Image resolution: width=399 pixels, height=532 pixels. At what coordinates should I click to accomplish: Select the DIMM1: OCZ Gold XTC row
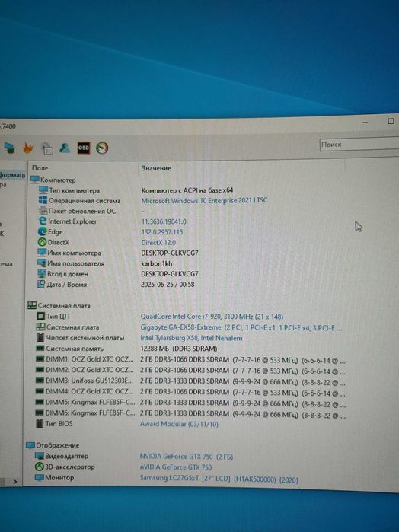tap(190, 360)
